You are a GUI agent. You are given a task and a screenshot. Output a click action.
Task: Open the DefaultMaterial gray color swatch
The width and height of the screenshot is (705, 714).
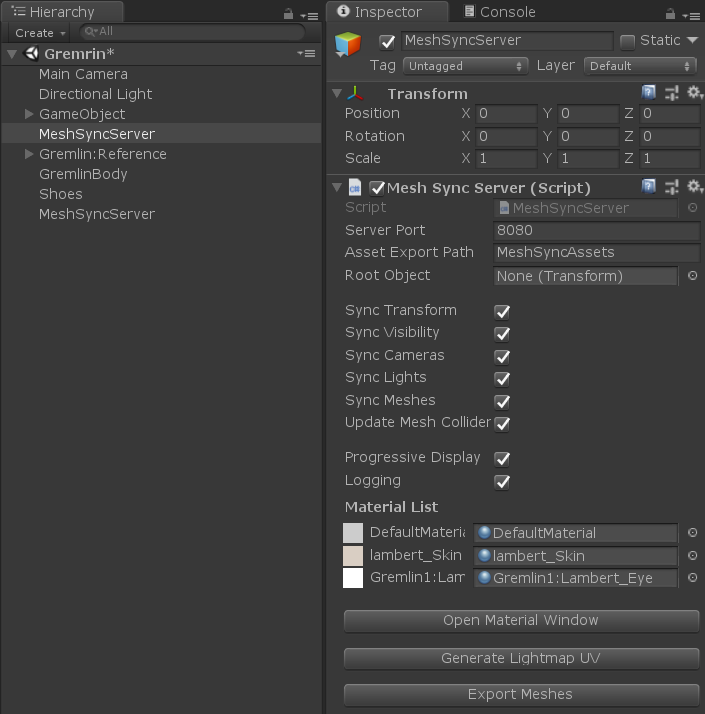pos(353,533)
